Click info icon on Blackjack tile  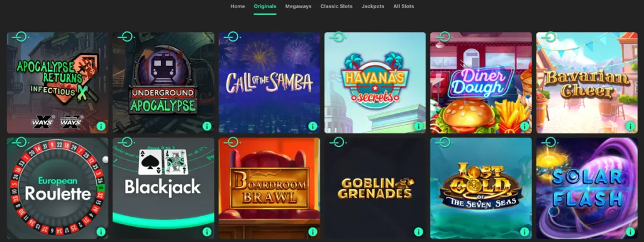coord(207,232)
